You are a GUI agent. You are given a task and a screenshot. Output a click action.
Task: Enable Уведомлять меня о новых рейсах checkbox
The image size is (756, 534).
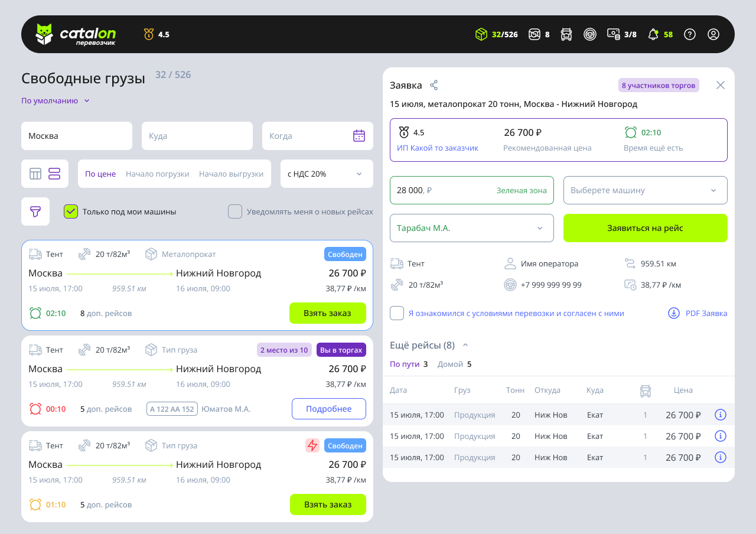[235, 211]
